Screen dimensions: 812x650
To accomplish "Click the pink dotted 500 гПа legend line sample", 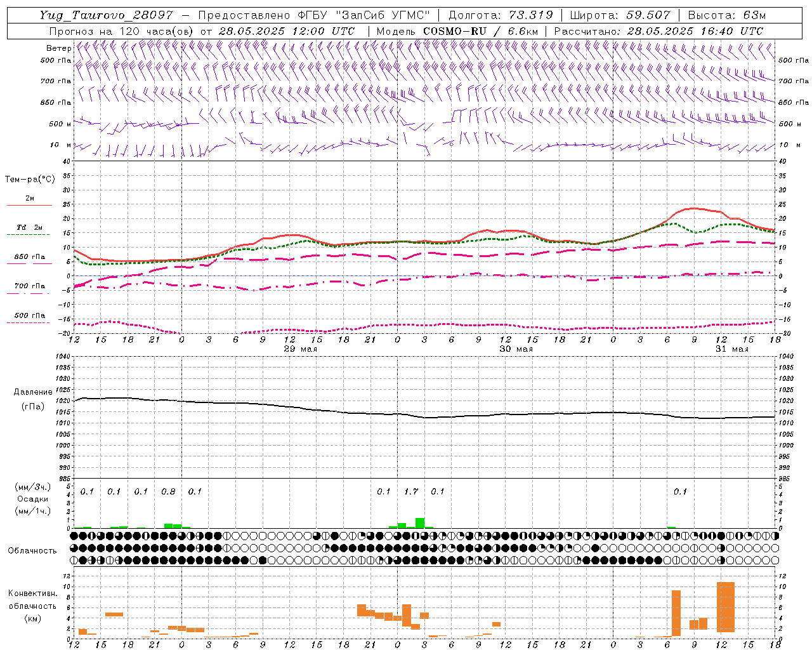I will 28,323.
